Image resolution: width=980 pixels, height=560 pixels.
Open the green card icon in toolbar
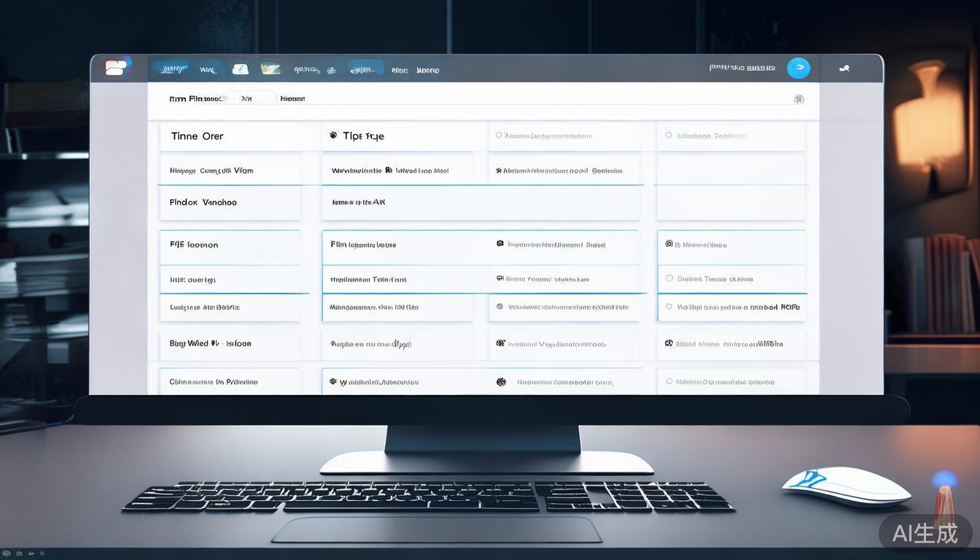pos(271,69)
